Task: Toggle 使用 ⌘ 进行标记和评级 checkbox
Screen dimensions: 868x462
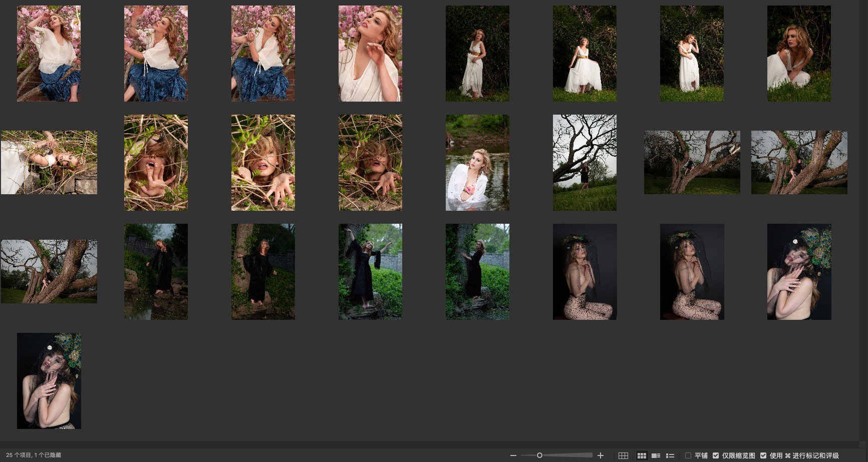Action: coord(763,455)
